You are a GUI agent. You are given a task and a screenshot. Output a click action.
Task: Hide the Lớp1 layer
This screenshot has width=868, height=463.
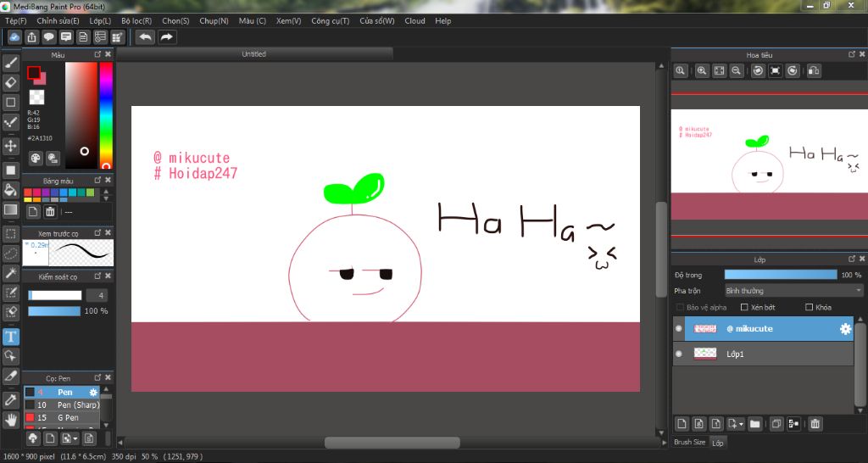[679, 354]
